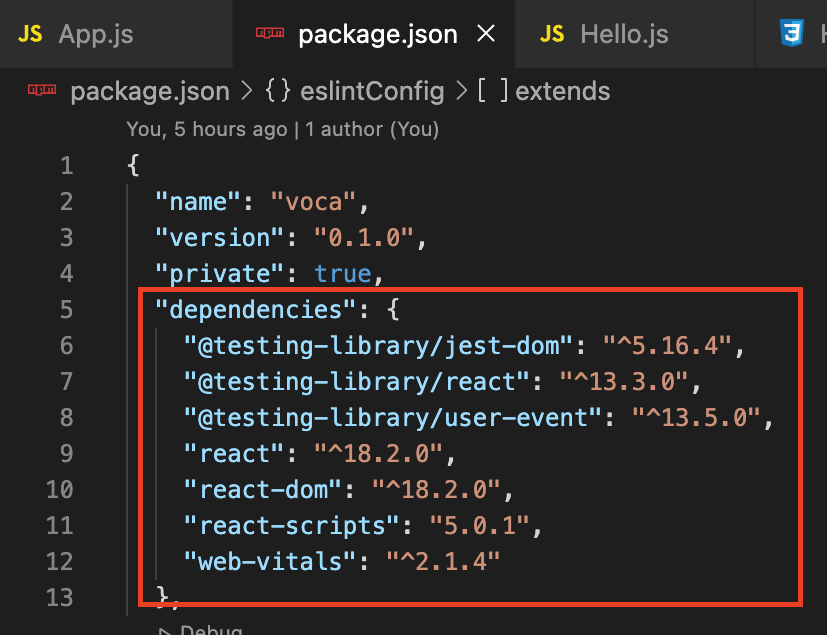Viewport: 827px width, 635px height.
Task: Open the git blame author annotation
Action: tap(283, 129)
